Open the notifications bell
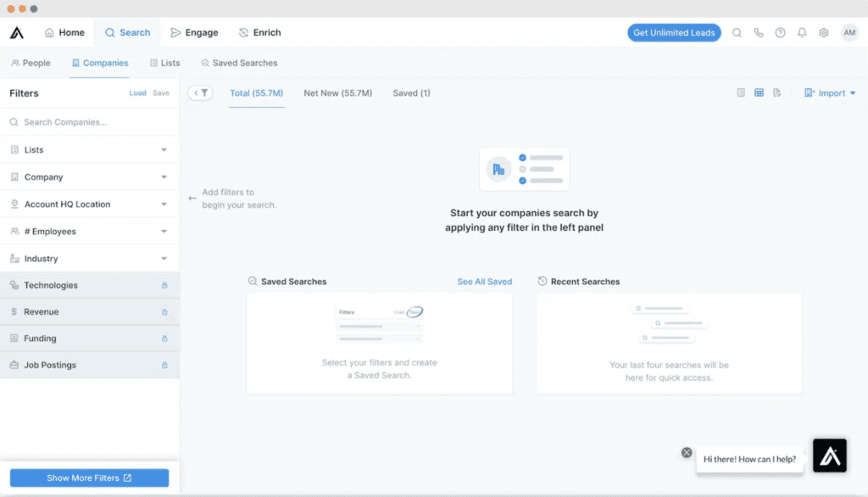The width and height of the screenshot is (868, 497). pos(802,33)
